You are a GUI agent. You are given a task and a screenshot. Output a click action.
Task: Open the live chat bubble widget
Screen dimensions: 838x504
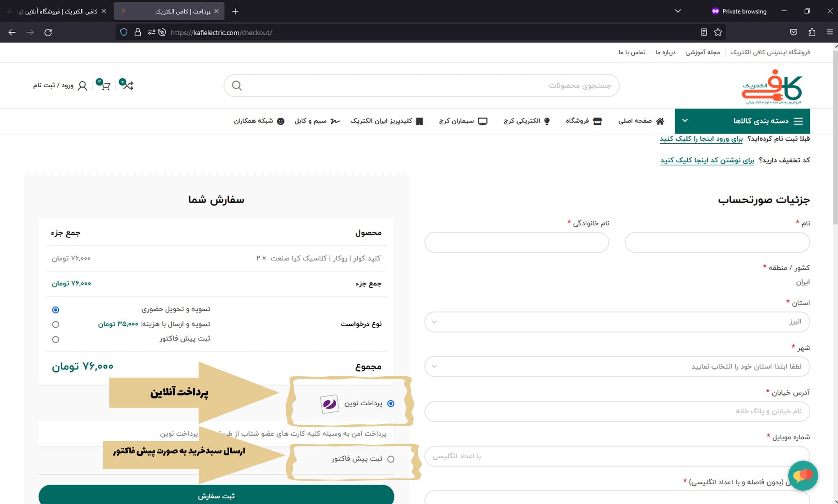[x=803, y=476]
